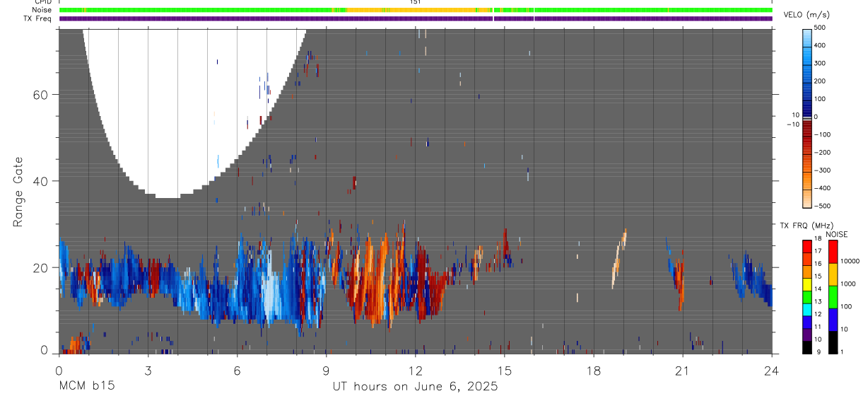868x401 pixels.
Task: Click the "Noise" row label at top left
Action: 42,10
